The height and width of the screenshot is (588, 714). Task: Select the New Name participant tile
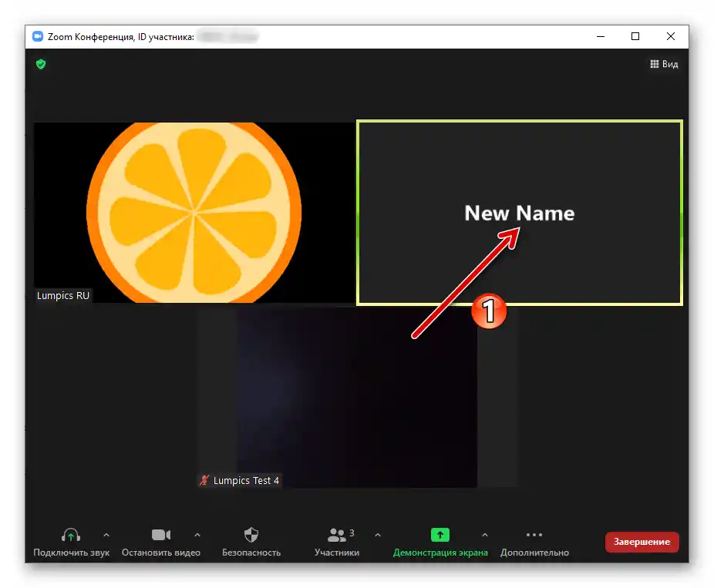520,213
